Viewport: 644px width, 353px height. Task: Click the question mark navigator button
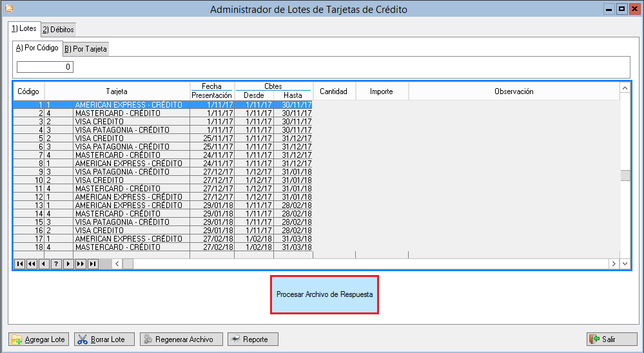pos(56,264)
